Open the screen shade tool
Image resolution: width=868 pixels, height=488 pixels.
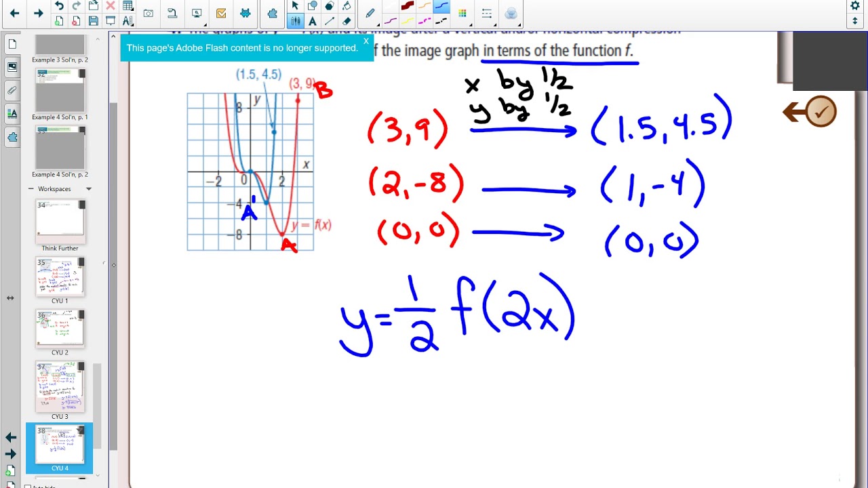[111, 22]
